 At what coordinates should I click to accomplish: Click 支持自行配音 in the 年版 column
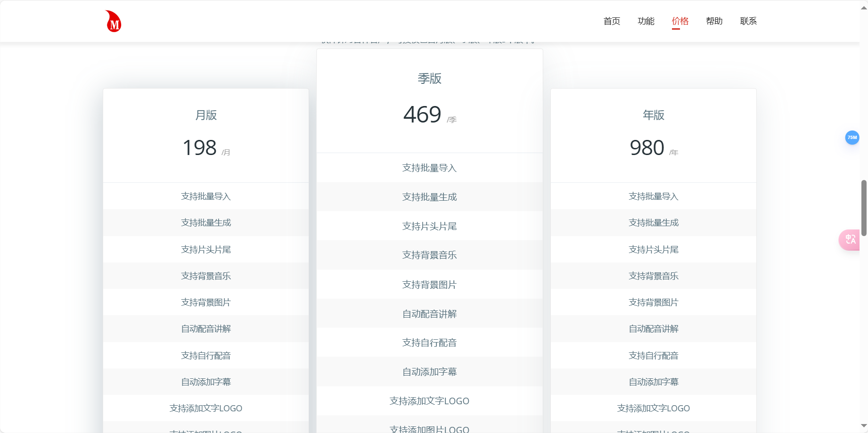pyautogui.click(x=653, y=355)
